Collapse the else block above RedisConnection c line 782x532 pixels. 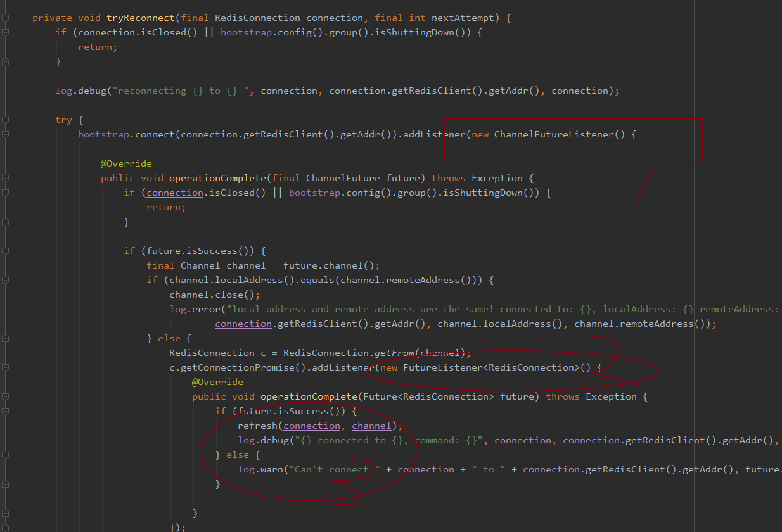pos(5,338)
